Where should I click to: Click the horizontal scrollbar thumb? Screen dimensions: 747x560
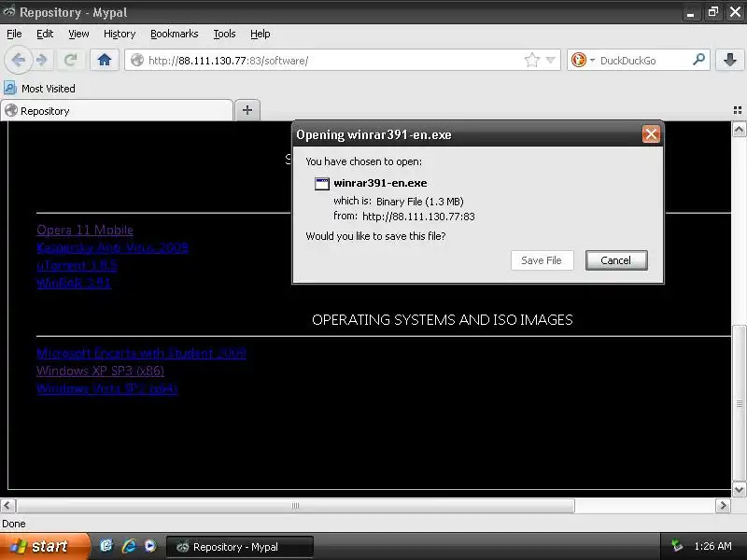(x=295, y=505)
